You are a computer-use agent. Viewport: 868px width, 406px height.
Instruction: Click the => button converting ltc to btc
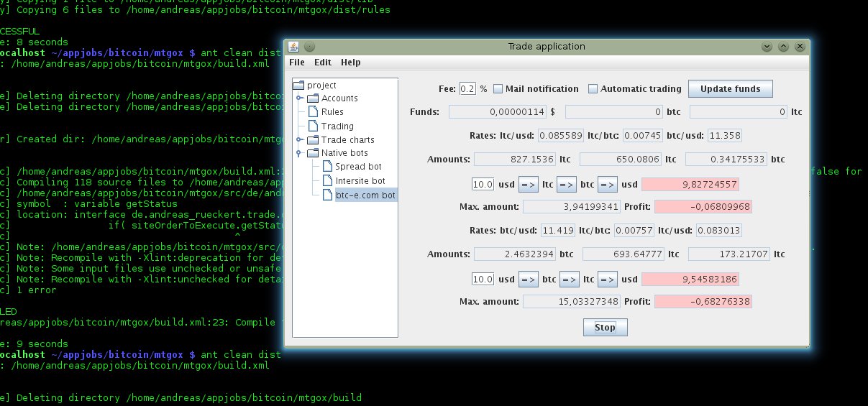[x=567, y=185]
